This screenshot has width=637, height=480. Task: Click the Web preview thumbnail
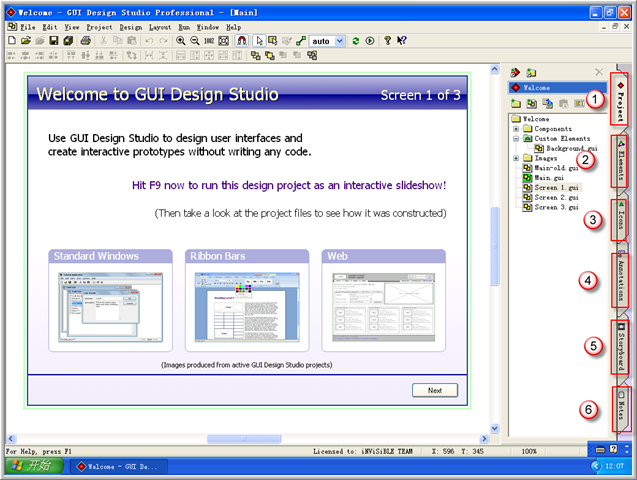(x=384, y=307)
